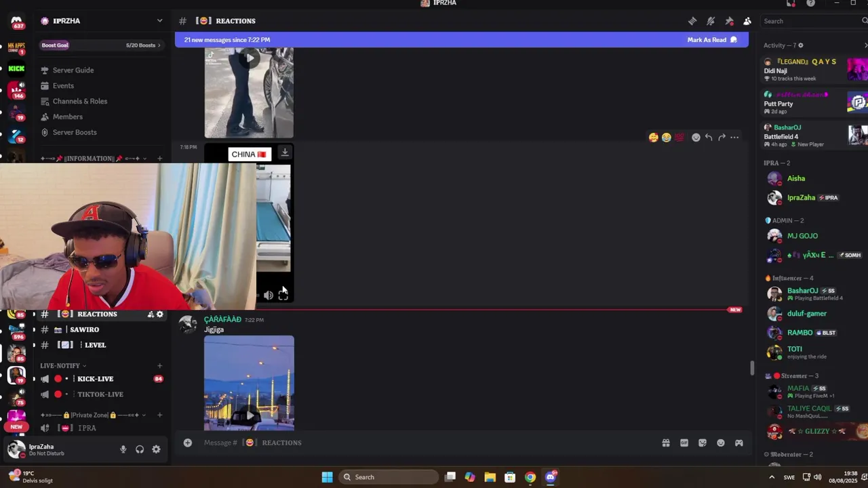The width and height of the screenshot is (868, 488).
Task: Enter fullscreen on the CHINA video
Action: (x=283, y=295)
